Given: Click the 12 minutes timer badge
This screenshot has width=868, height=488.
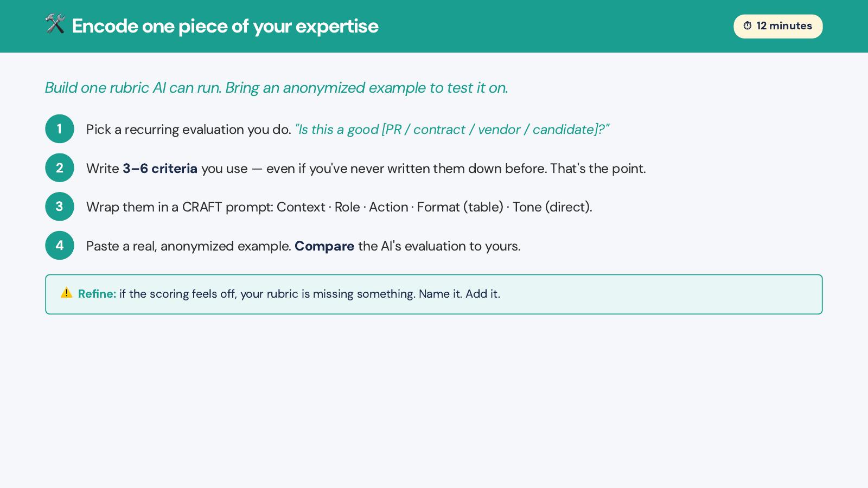Looking at the screenshot, I should pos(778,26).
